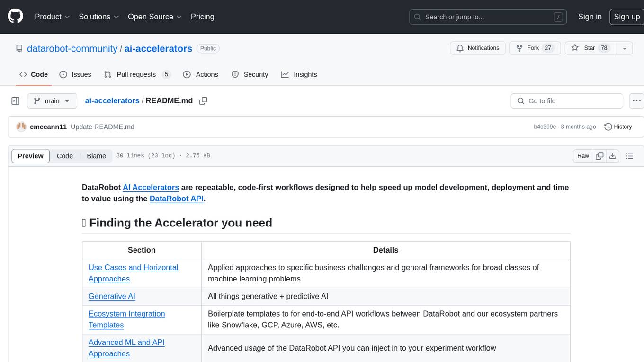Open the cmccann11 author link
Image resolution: width=644 pixels, height=362 pixels.
tap(48, 127)
